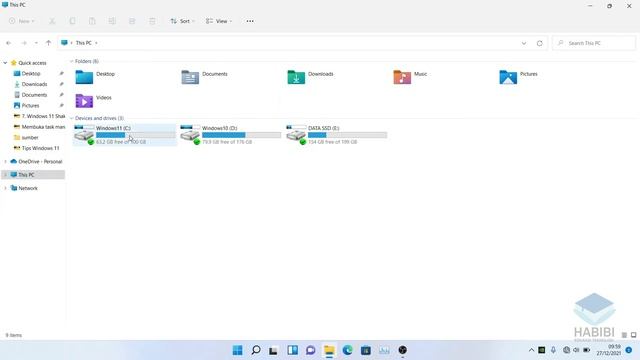Open Chat from the taskbar
This screenshot has height=360, width=640.
click(x=311, y=350)
